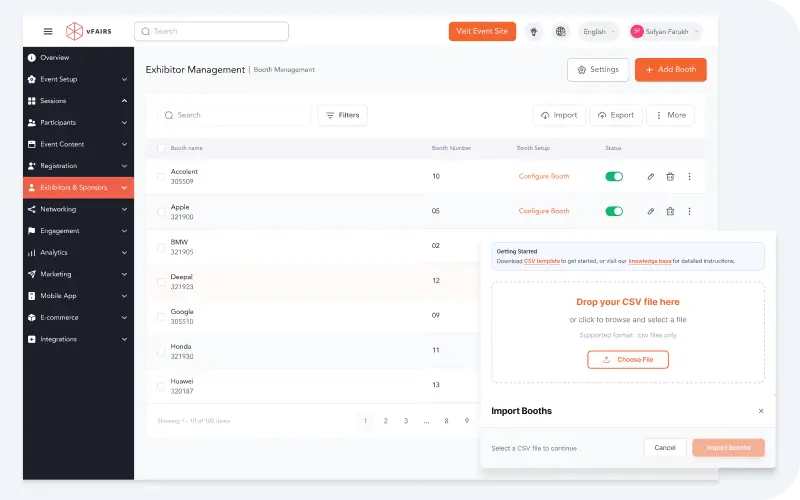Click the booth table search field

234,115
